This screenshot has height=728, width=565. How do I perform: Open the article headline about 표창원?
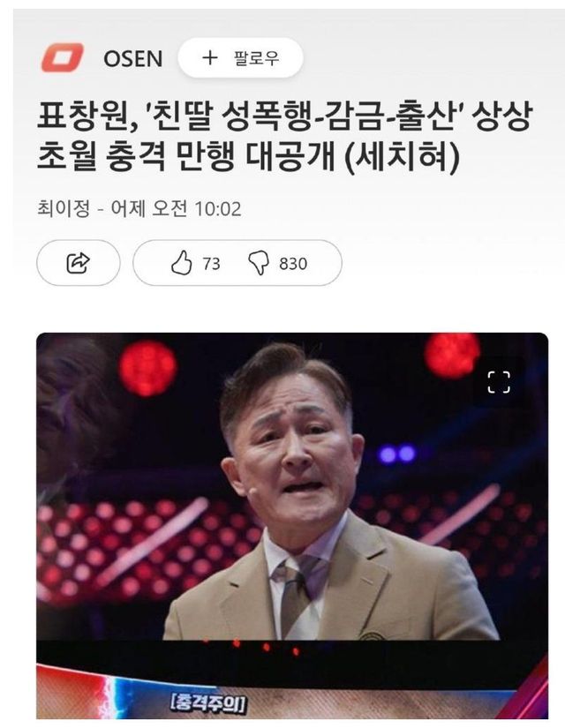[284, 136]
